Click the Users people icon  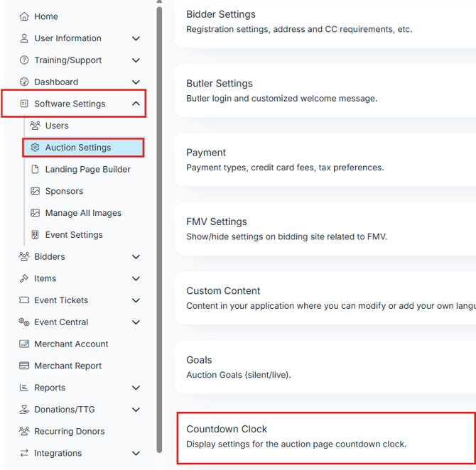35,126
